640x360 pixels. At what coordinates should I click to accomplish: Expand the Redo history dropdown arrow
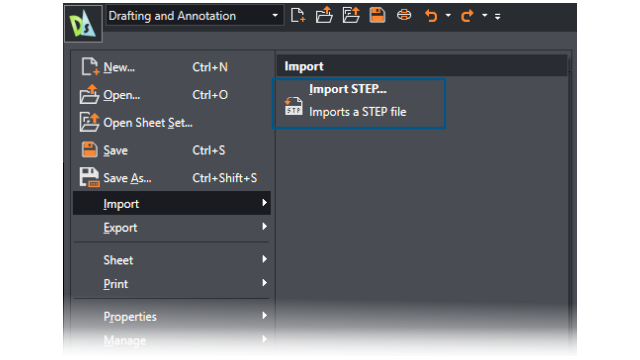click(484, 16)
